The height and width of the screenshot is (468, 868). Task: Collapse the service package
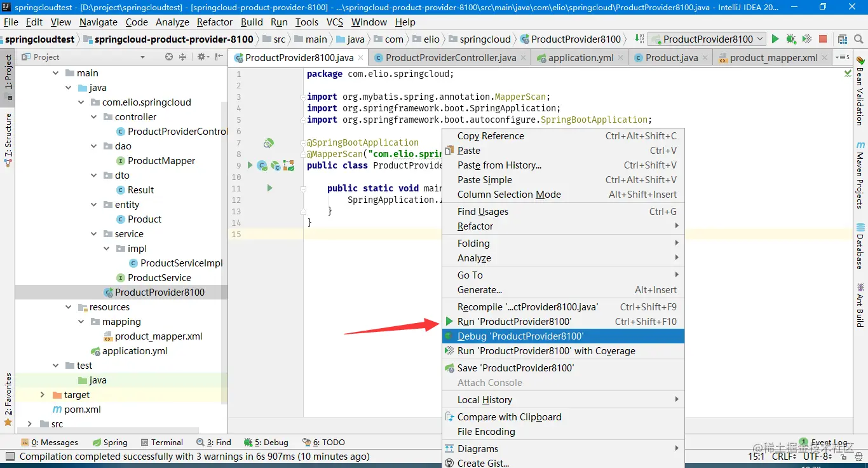click(x=93, y=234)
